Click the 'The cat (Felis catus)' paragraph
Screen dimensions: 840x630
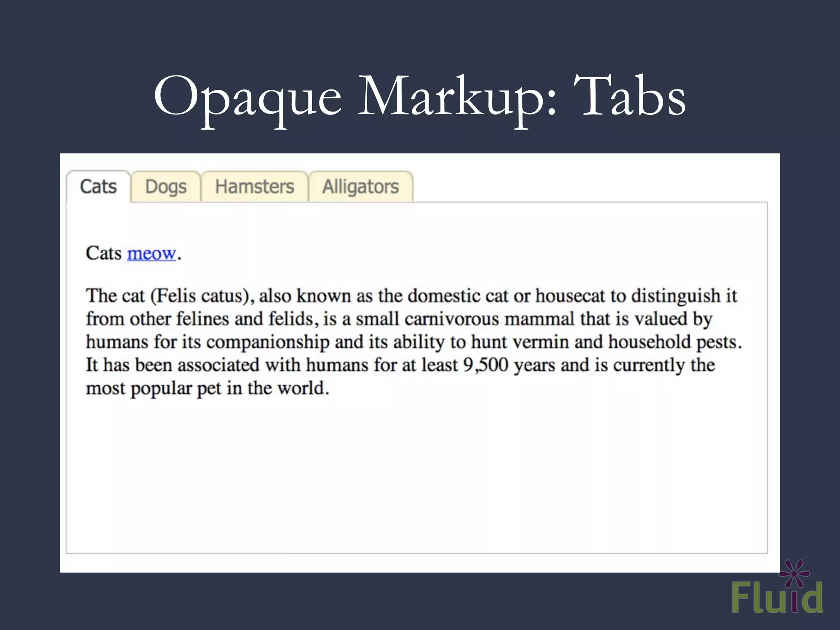pos(413,342)
